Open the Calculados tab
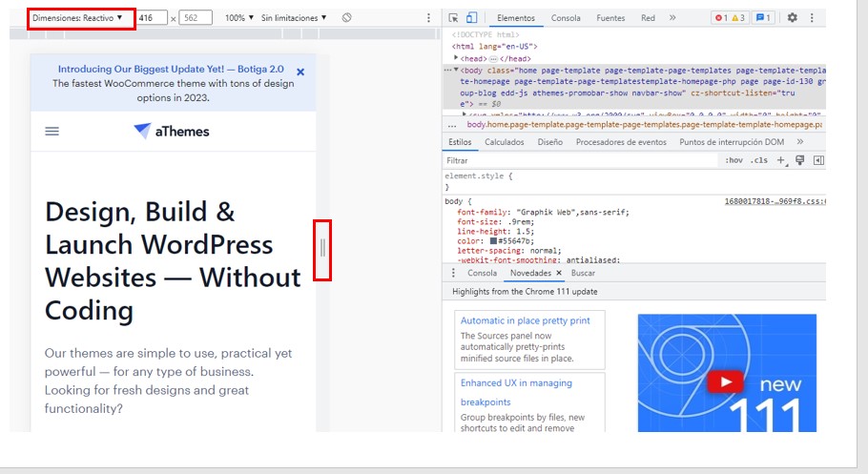The width and height of the screenshot is (868, 474). point(505,142)
